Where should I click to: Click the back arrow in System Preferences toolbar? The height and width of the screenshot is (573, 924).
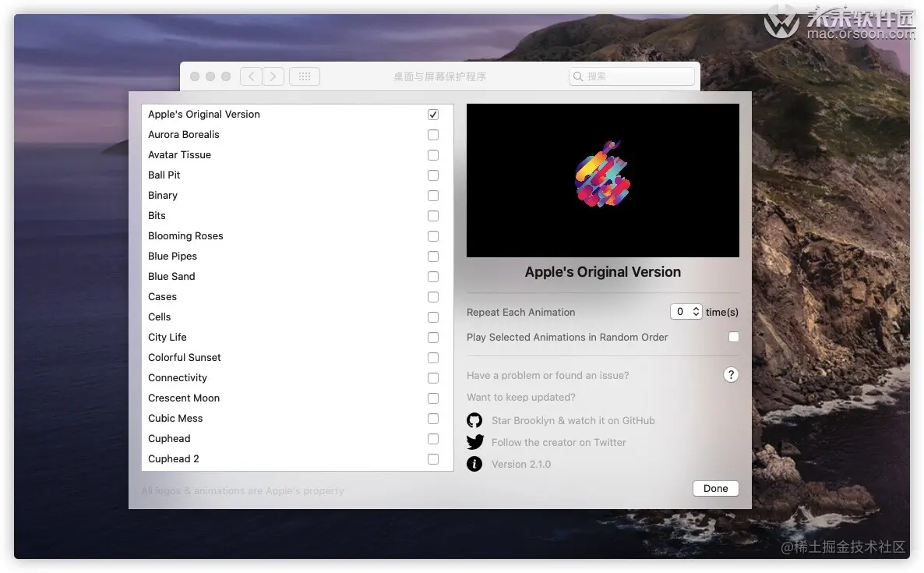(x=251, y=76)
